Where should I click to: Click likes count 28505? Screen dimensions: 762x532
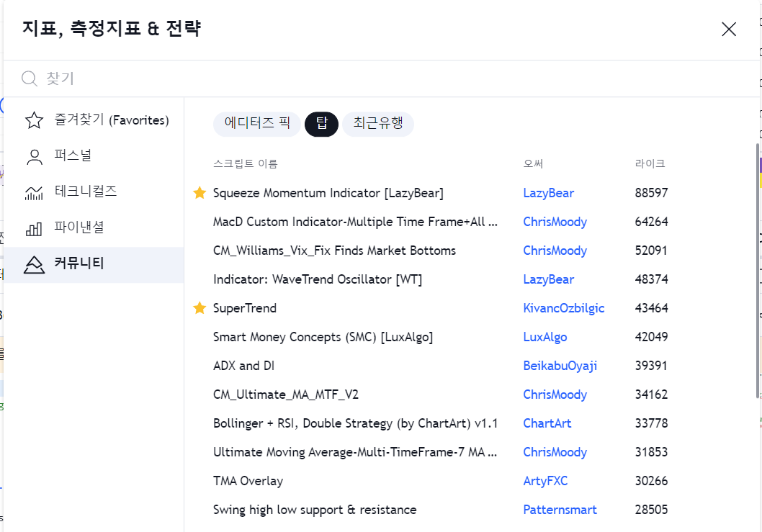click(x=651, y=510)
